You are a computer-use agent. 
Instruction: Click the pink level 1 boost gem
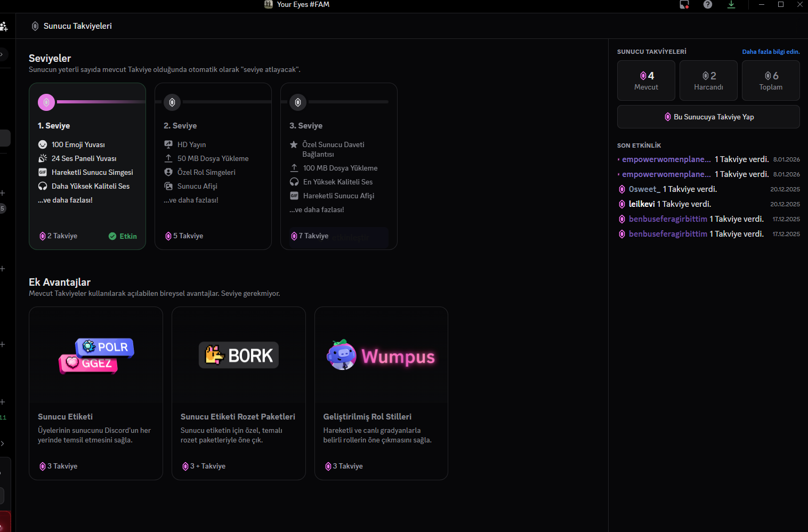pyautogui.click(x=46, y=102)
